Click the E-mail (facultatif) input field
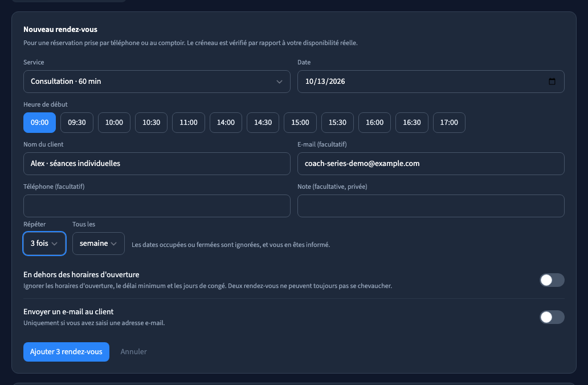Viewport: 588px width, 385px height. point(431,164)
